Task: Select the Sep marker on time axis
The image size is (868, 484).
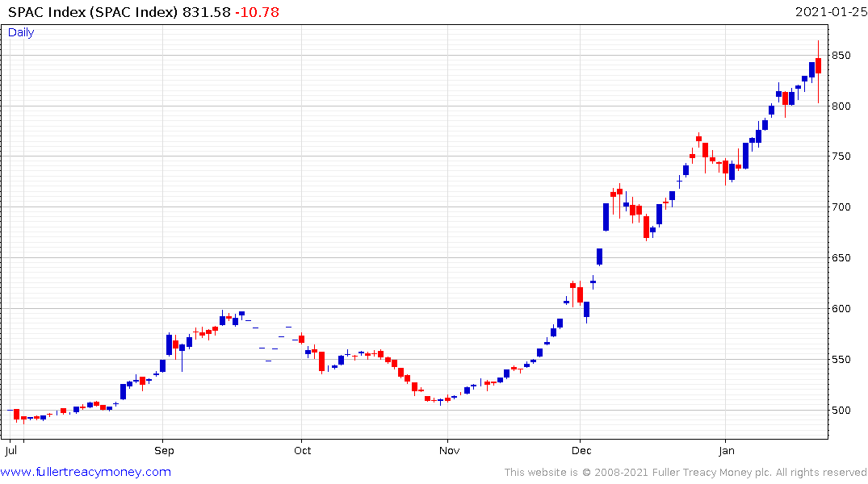Action: [164, 450]
